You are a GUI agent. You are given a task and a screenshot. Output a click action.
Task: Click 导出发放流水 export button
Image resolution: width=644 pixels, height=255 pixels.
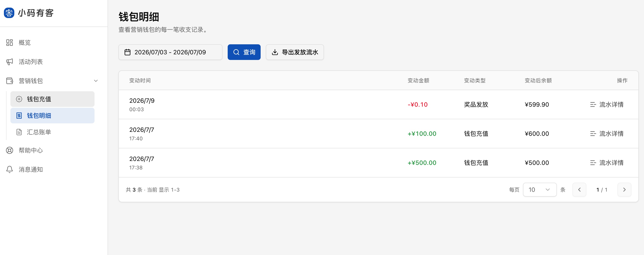[x=295, y=52]
